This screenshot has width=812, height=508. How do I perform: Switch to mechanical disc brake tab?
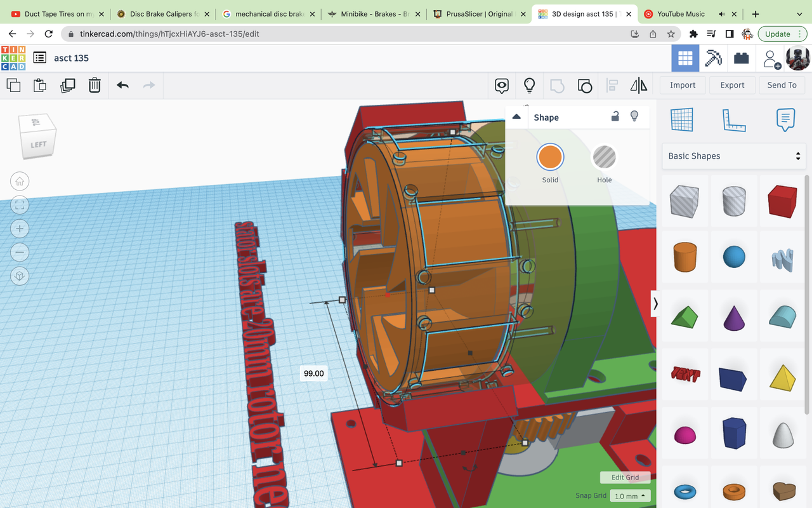268,14
